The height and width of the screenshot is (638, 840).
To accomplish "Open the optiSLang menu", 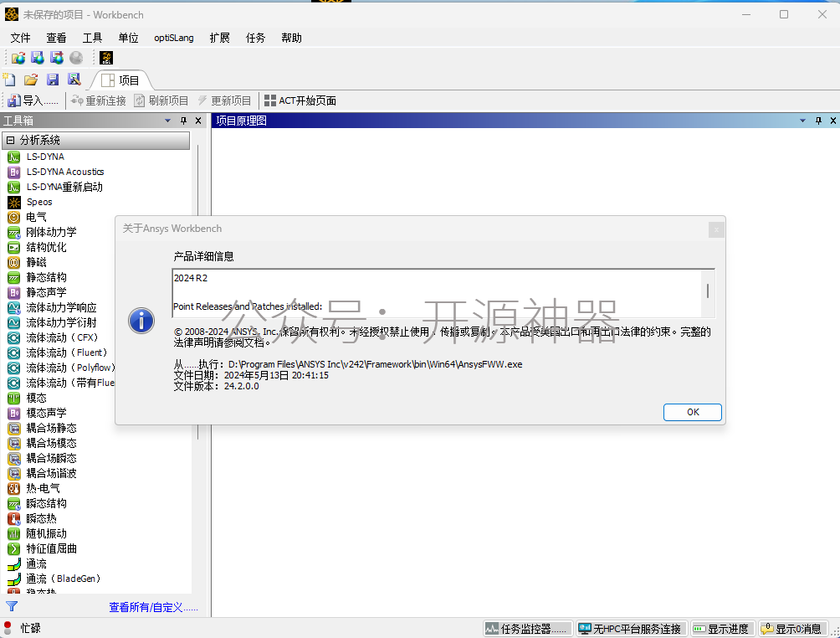I will coord(173,38).
